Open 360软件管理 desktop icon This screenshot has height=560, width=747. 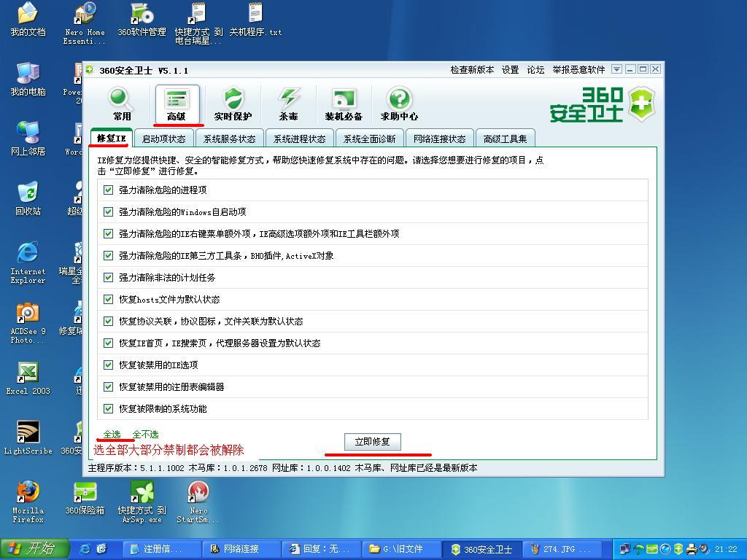pos(142,20)
